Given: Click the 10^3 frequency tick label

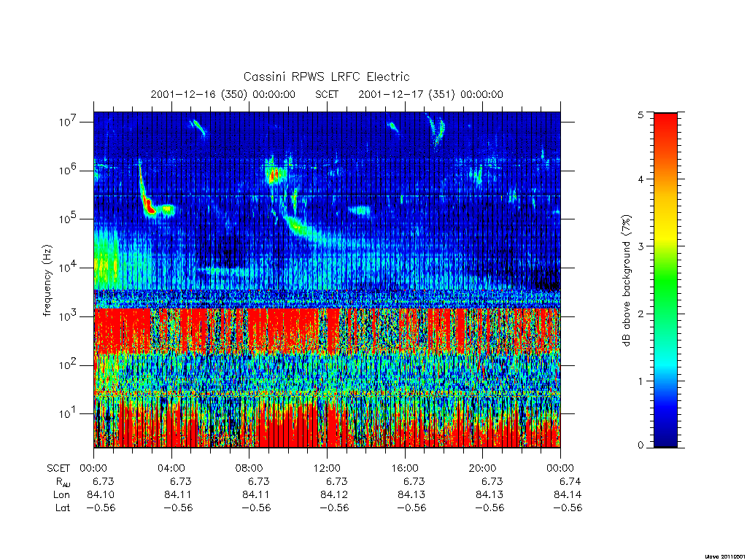Looking at the screenshot, I should 69,316.
